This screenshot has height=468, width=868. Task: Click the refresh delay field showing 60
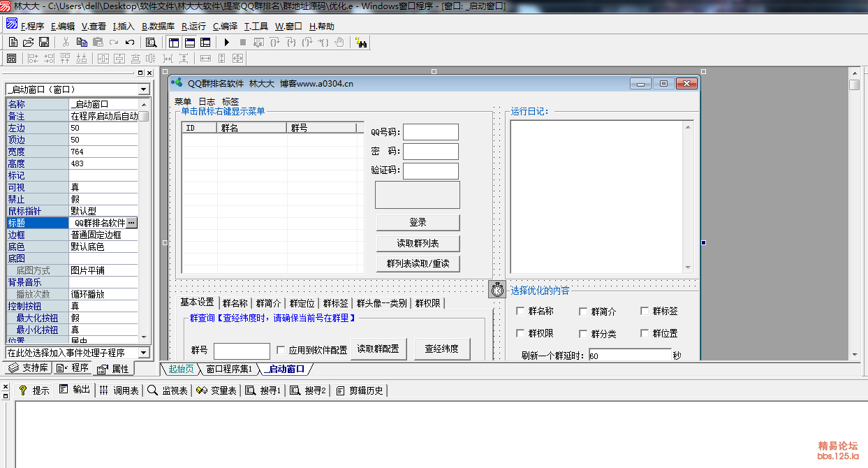point(630,356)
